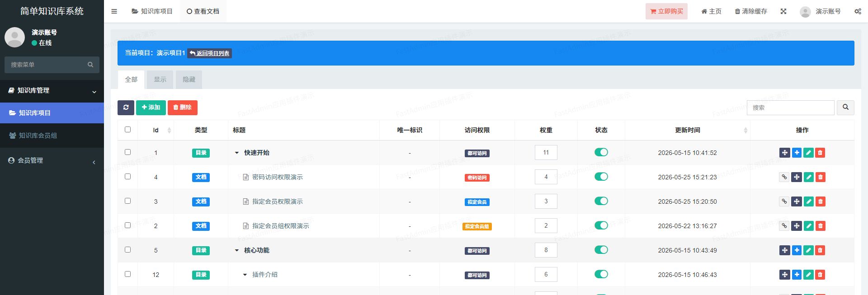
Task: Edit the 核心功能 directory
Action: (808, 250)
